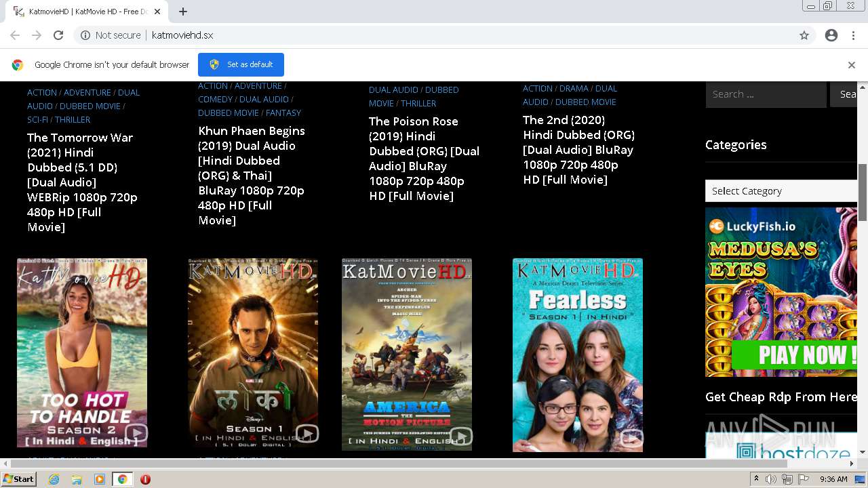Screen dimensions: 868x488
Task: Click the vertical page scrollbar thumb
Action: click(x=863, y=192)
